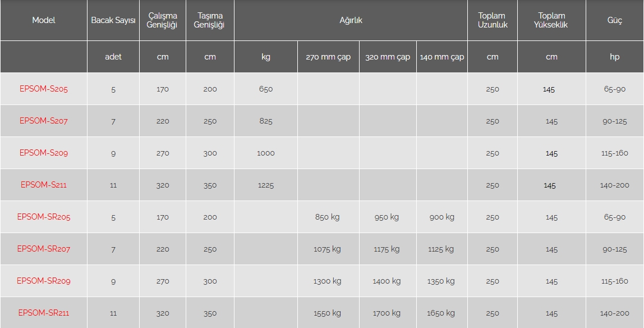Image resolution: width=644 pixels, height=328 pixels.
Task: Click the Taşıma Genişliği header cell
Action: [x=209, y=20]
